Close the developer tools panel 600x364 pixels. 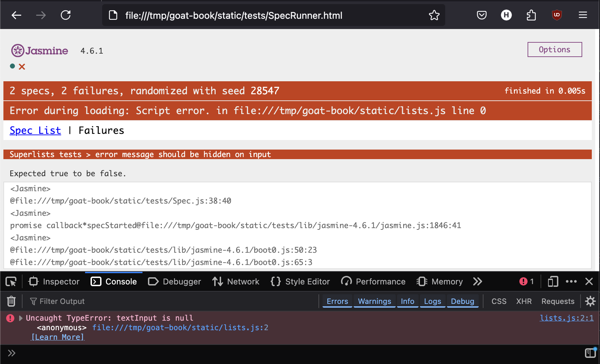[x=589, y=282]
